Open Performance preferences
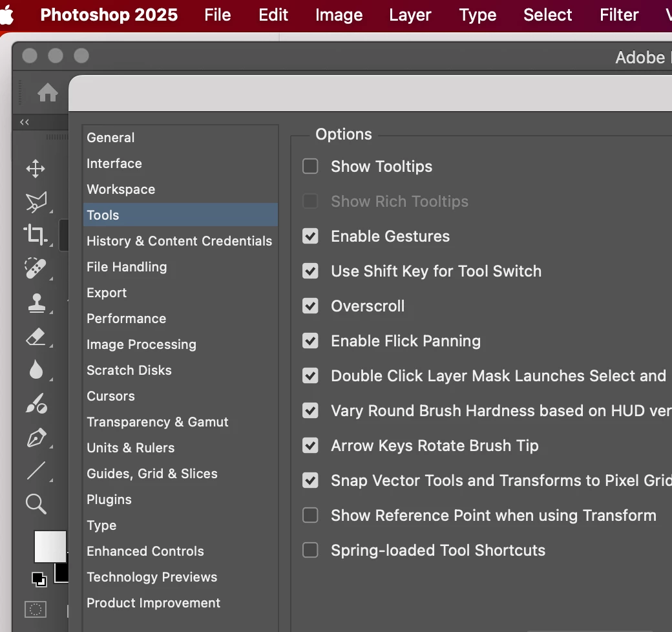The height and width of the screenshot is (632, 672). (180, 319)
